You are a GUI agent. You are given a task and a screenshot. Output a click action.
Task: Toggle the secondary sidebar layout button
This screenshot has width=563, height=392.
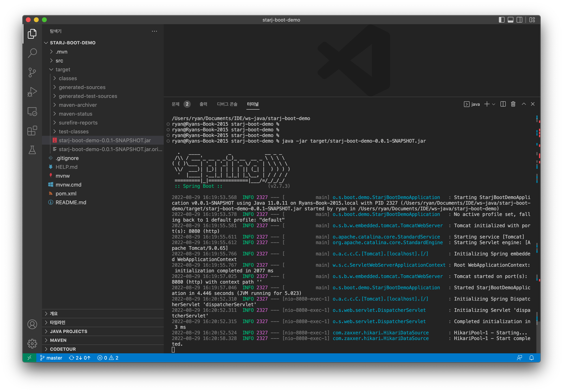coord(519,20)
